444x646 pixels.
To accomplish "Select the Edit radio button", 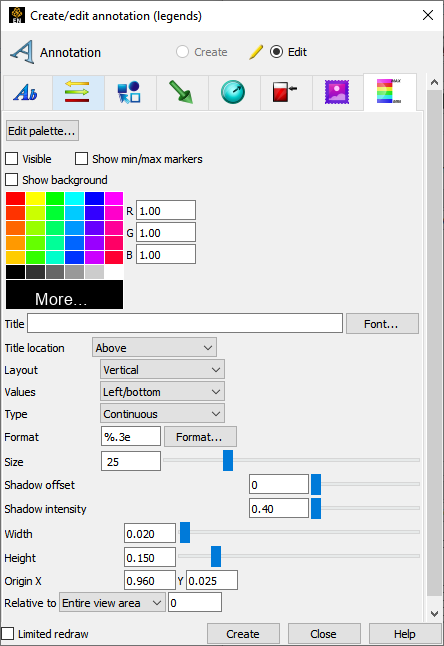I will point(276,52).
